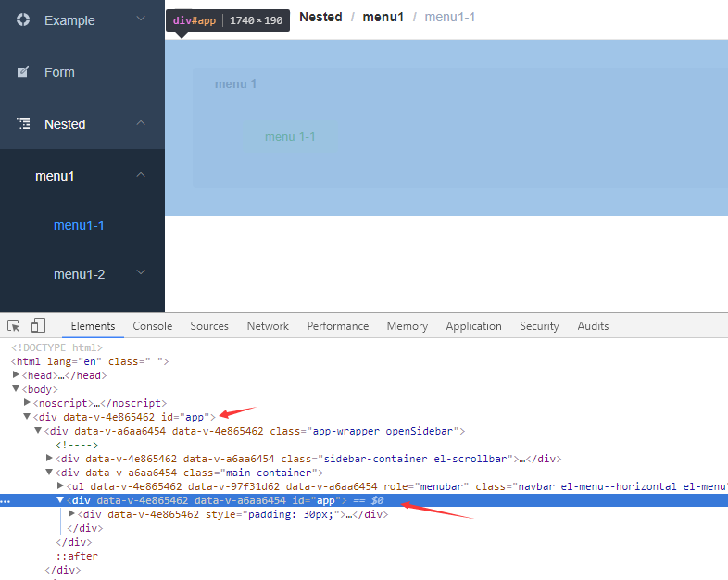Select the Form sidebar menu item

pyautogui.click(x=82, y=72)
